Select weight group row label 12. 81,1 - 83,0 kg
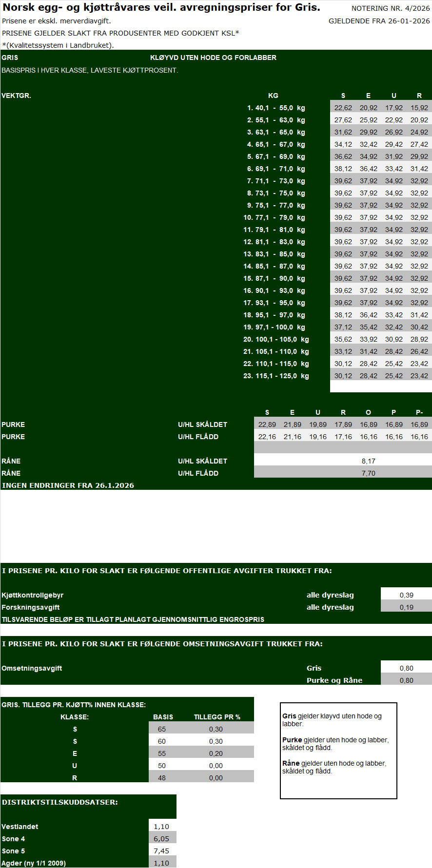Image resolution: width=432 pixels, height=868 pixels. tap(274, 242)
